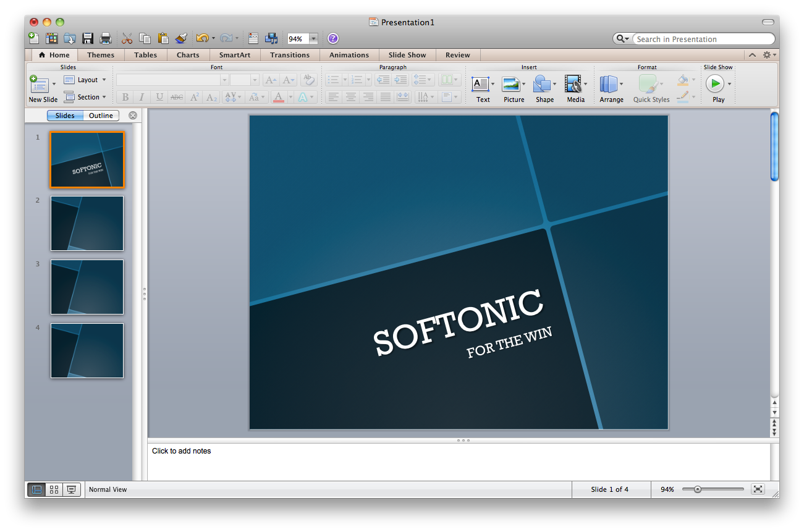The image size is (804, 532).
Task: Toggle Strikethrough formatting
Action: point(177,97)
